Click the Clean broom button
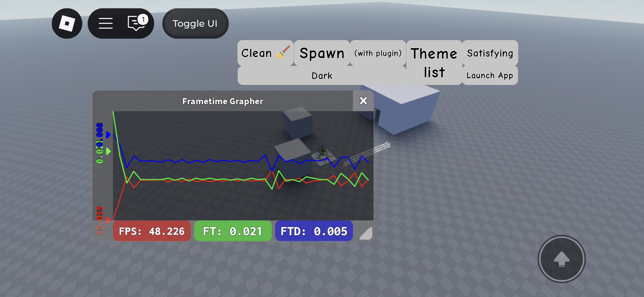644x297 pixels. 265,53
